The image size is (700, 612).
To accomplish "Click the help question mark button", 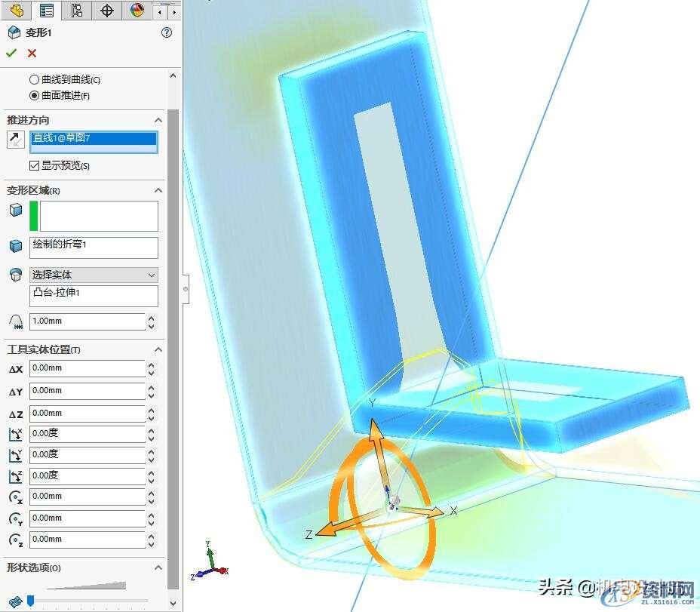I will (166, 32).
